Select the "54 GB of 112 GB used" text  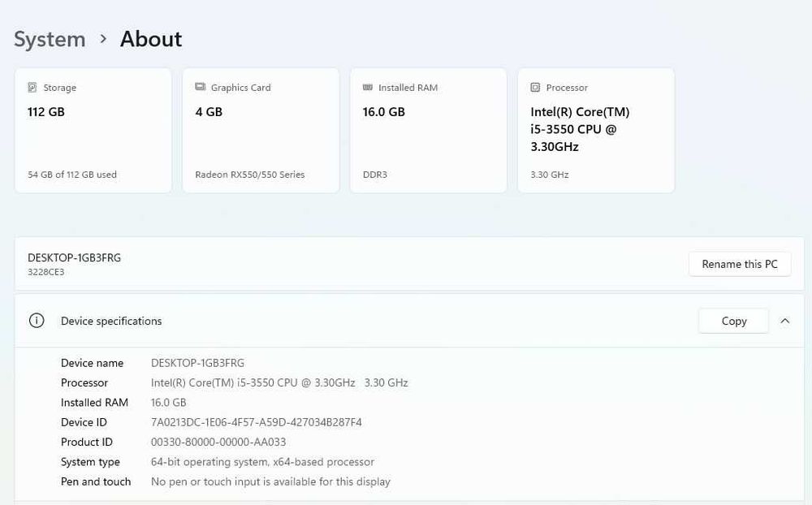click(x=72, y=175)
